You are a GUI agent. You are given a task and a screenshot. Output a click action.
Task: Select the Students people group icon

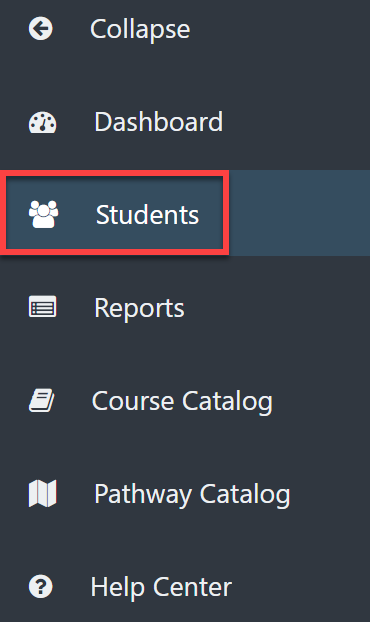tap(44, 214)
